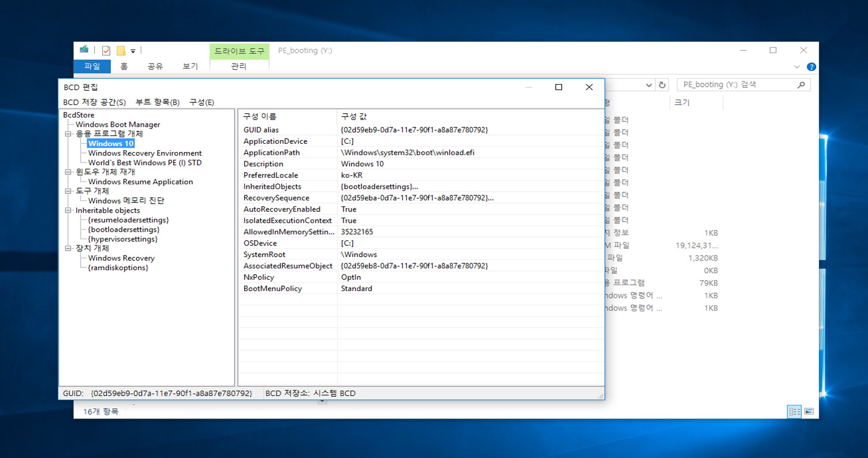Maximize the BCD 편집 window
This screenshot has height=458, width=868.
coord(558,87)
